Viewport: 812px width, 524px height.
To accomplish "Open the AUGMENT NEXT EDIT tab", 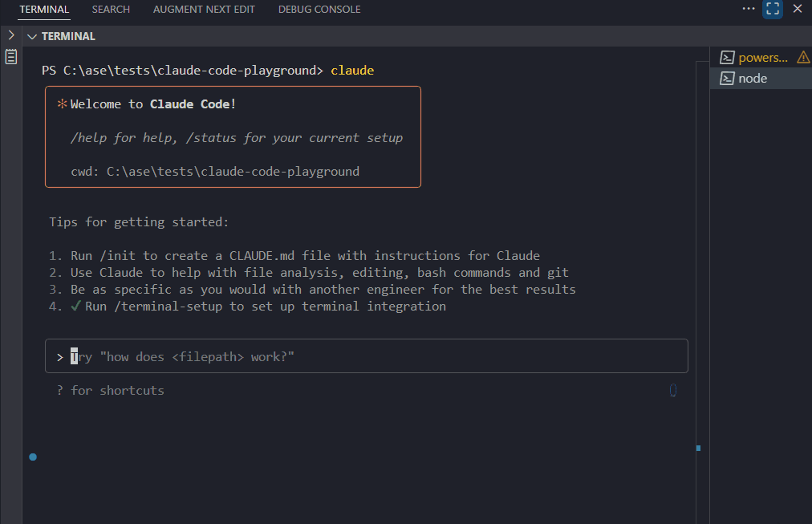I will point(204,10).
